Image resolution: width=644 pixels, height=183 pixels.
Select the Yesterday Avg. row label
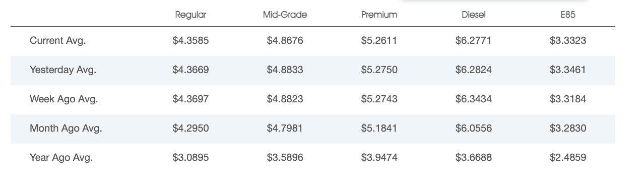(x=63, y=70)
